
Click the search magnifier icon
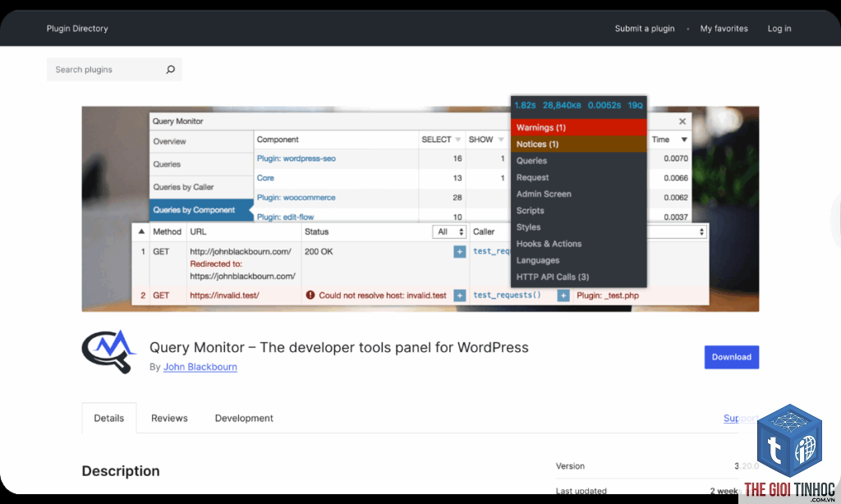click(171, 69)
